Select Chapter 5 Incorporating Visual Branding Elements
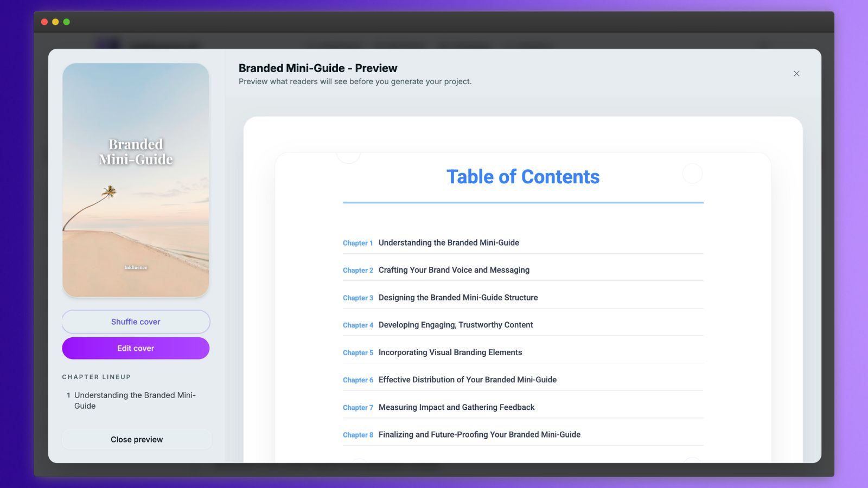Viewport: 868px width, 488px height. click(x=450, y=352)
